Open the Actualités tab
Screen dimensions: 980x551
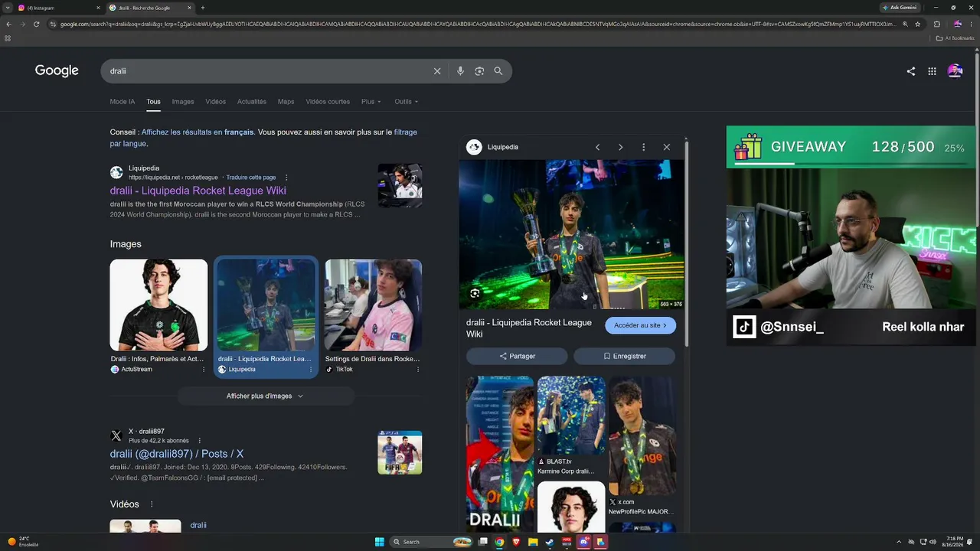[252, 102]
